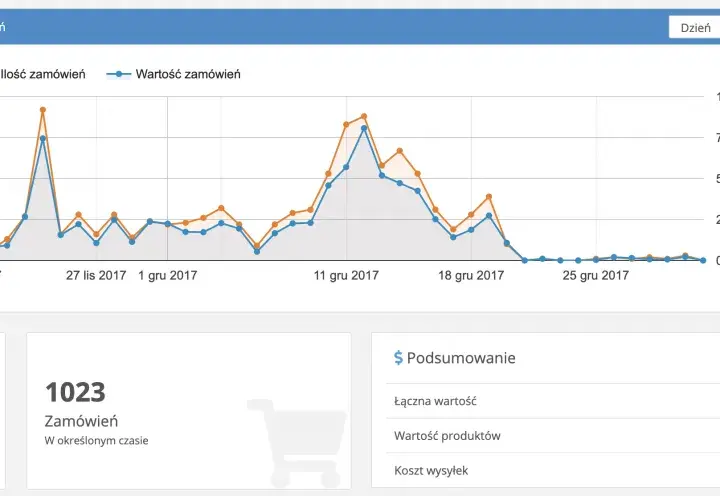Image resolution: width=720 pixels, height=496 pixels.
Task: Click the Podsumowanie heading
Action: coord(461,358)
